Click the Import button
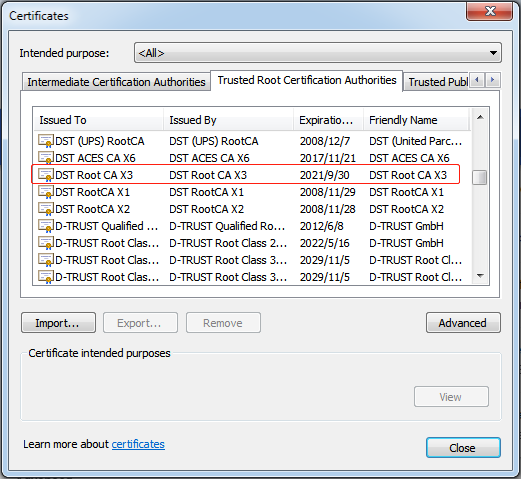Screen dimensions: 521x479 click(x=58, y=323)
